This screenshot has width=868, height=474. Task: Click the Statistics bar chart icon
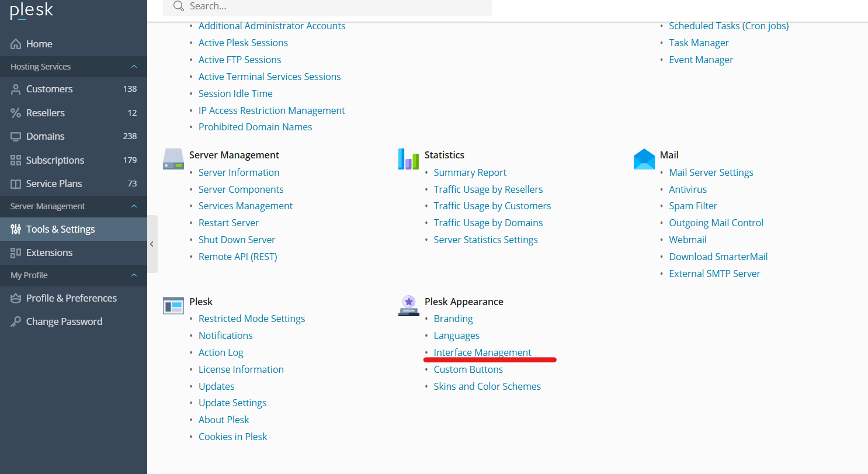[409, 159]
